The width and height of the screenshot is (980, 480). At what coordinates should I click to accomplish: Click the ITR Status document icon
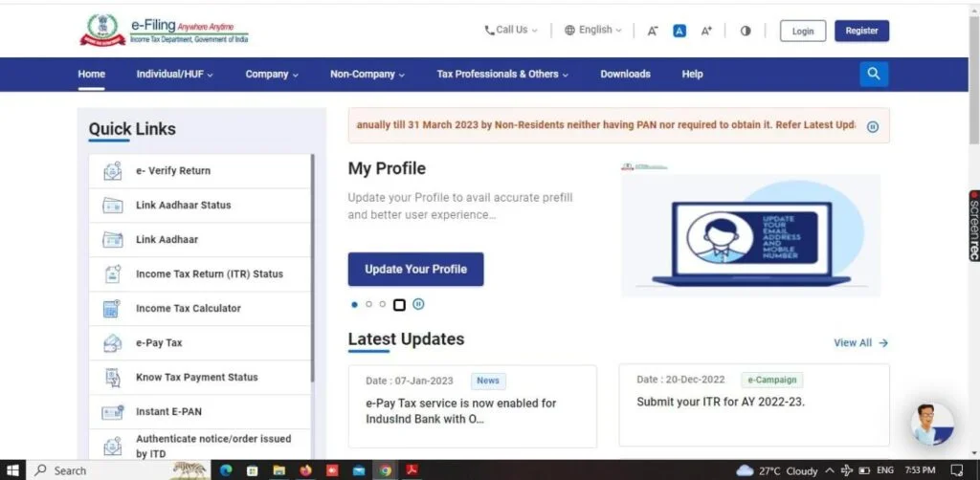click(x=113, y=274)
